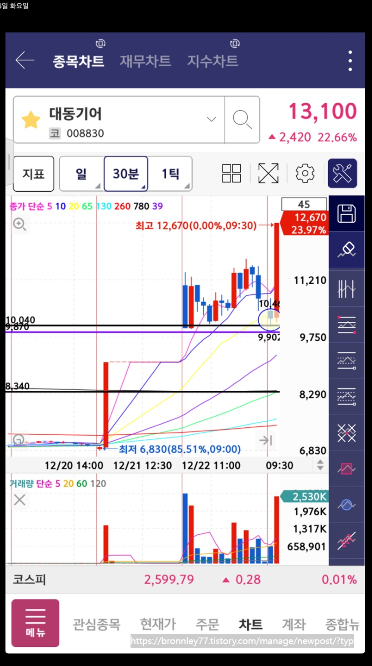Select the 1틱 tick interval button
Screen dimensions: 372x666
pos(170,174)
